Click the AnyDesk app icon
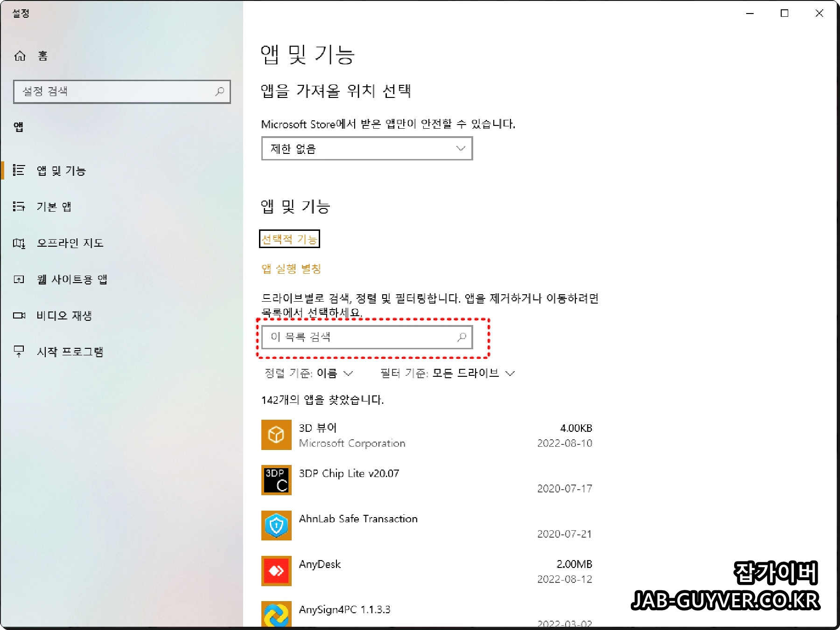840x630 pixels. tap(276, 571)
